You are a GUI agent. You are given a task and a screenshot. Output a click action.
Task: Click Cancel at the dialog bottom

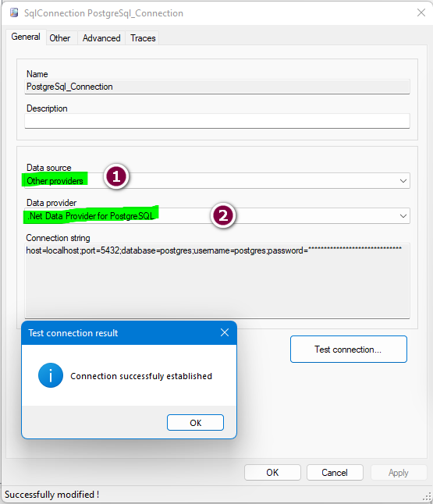[x=335, y=473]
